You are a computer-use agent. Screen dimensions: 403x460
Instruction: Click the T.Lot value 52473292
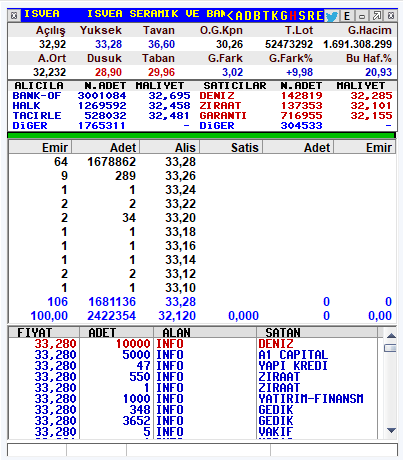(289, 44)
